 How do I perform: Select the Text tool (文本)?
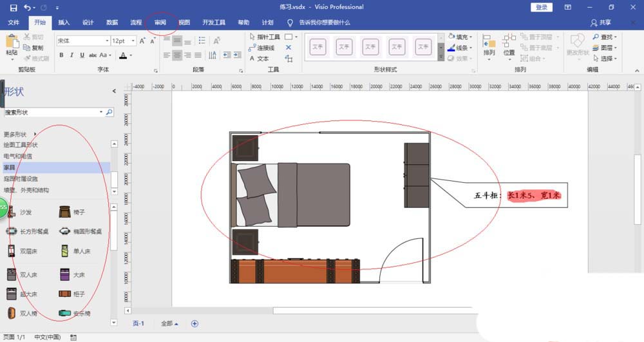259,59
